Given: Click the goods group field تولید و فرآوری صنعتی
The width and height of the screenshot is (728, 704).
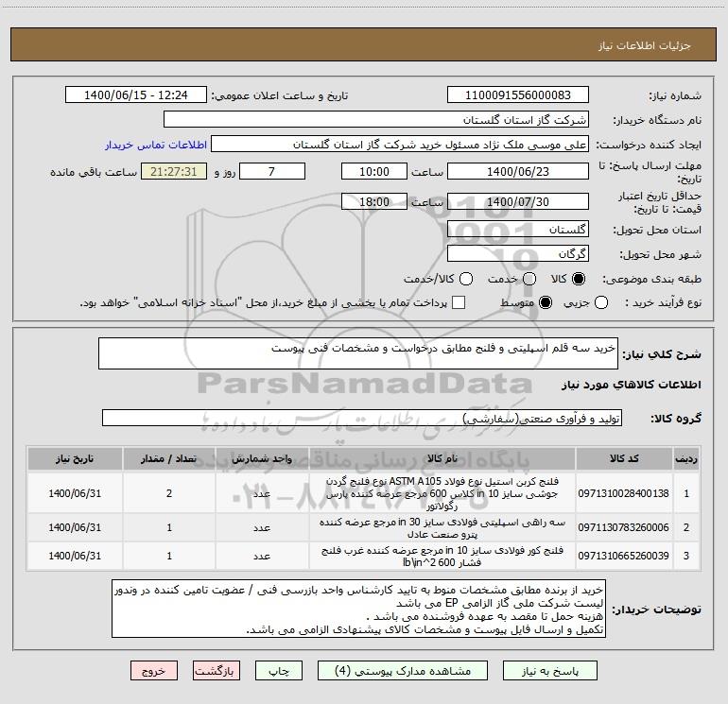Looking at the screenshot, I should point(362,418).
